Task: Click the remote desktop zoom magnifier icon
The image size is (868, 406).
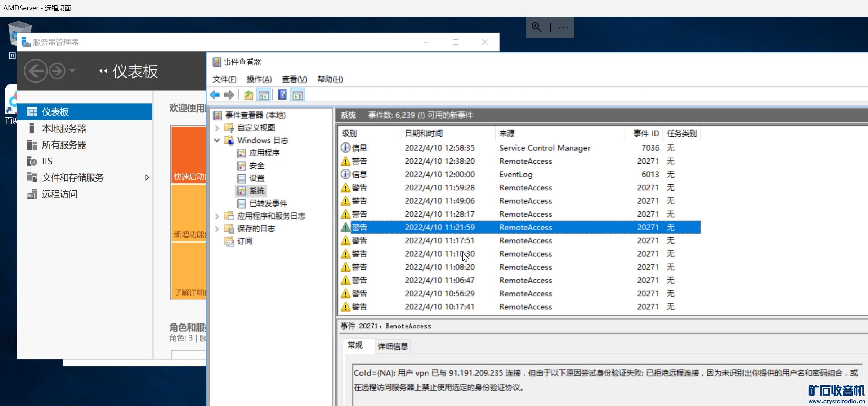Action: tap(536, 27)
